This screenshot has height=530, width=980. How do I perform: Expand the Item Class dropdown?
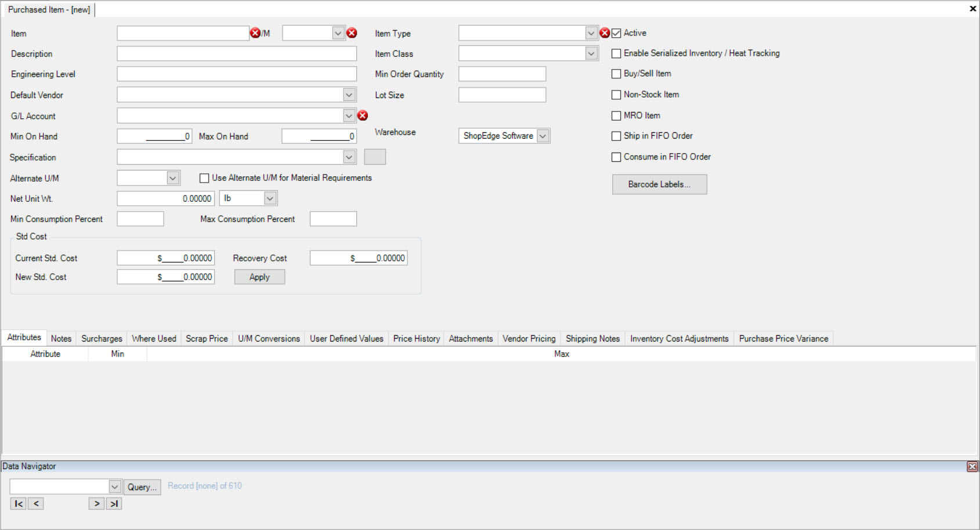point(591,53)
